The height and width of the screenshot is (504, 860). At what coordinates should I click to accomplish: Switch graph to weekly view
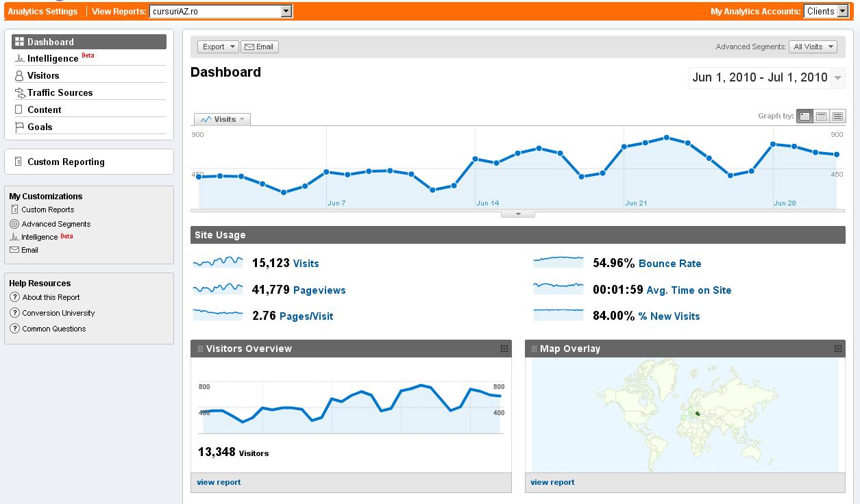(x=821, y=116)
